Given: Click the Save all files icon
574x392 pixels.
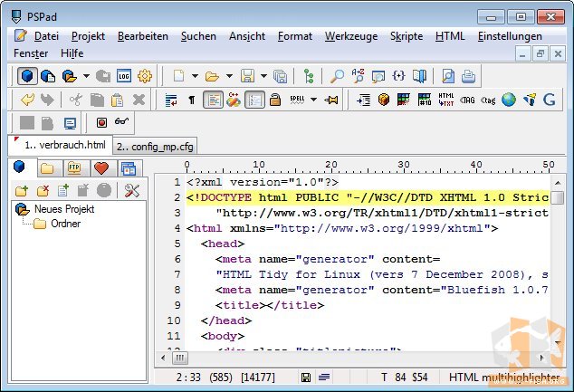Looking at the screenshot, I should (x=280, y=76).
